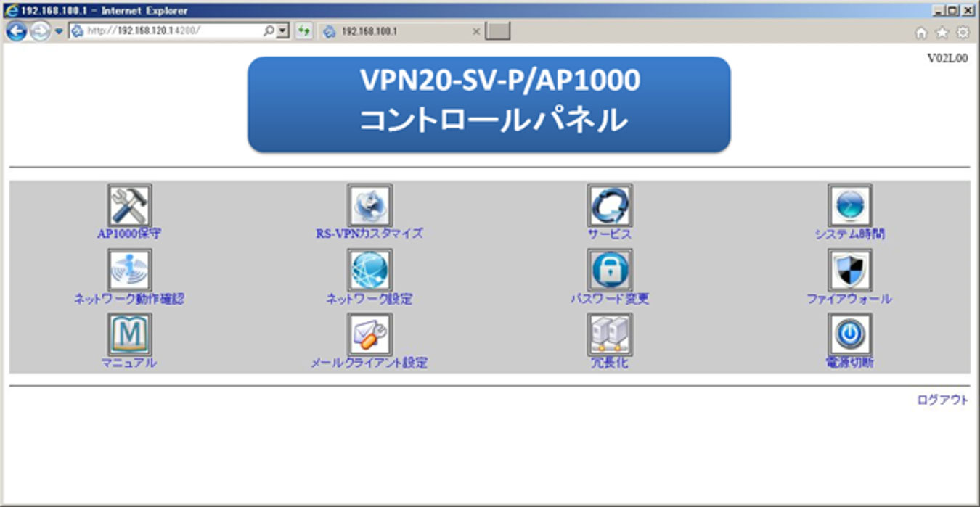
Task: Click the Internet Explorer logo in title bar
Action: pos(11,10)
